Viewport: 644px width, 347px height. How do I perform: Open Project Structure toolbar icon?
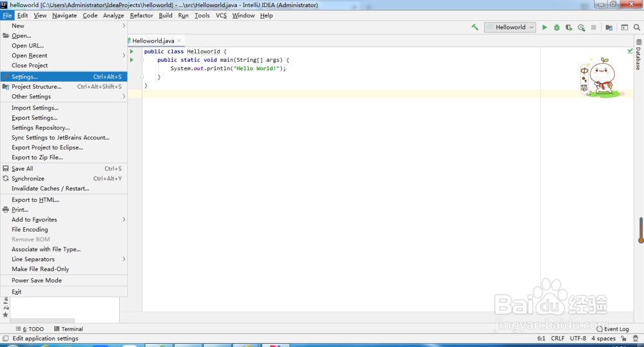click(x=609, y=28)
